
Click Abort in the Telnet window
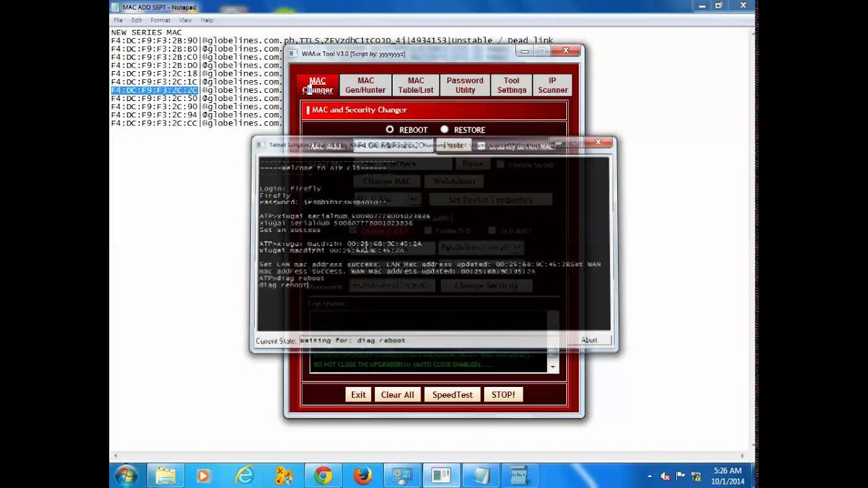tap(589, 340)
